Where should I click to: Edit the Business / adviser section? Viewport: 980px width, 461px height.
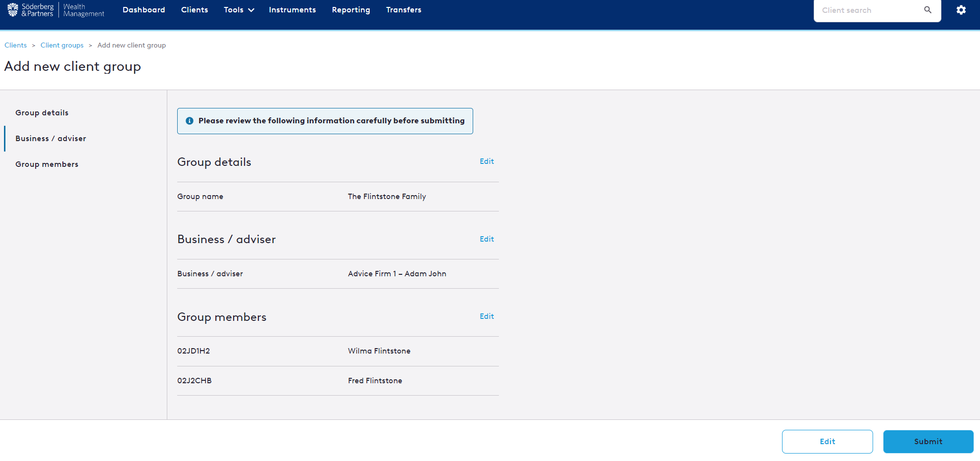point(487,239)
